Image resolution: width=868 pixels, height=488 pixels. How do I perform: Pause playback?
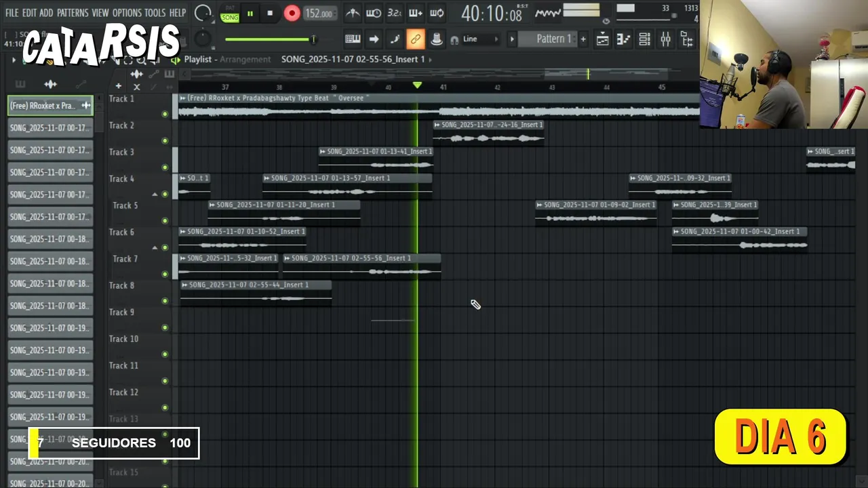(x=250, y=14)
